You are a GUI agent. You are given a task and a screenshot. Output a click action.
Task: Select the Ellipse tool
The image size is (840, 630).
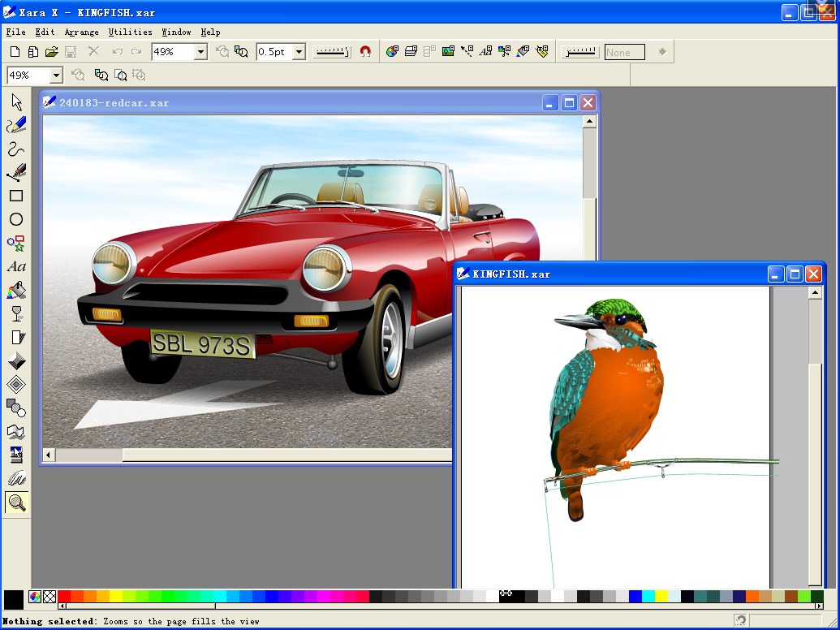[16, 220]
